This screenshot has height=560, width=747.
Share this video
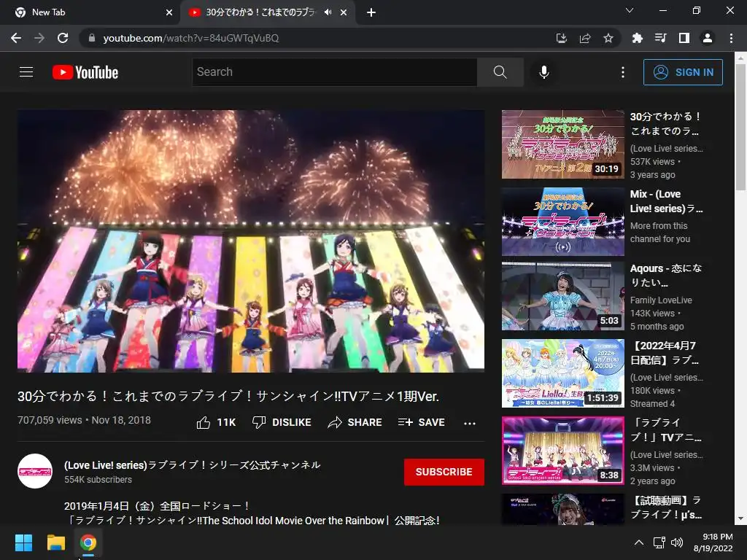point(355,422)
